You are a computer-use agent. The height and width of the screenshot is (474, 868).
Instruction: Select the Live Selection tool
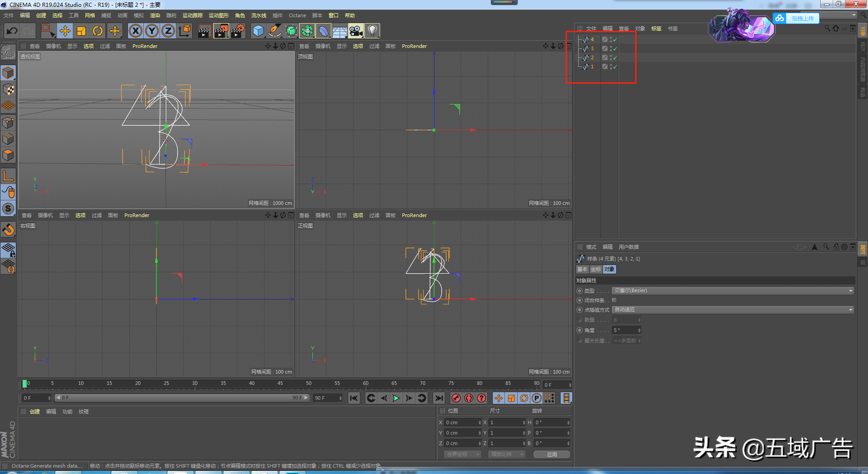coord(47,31)
